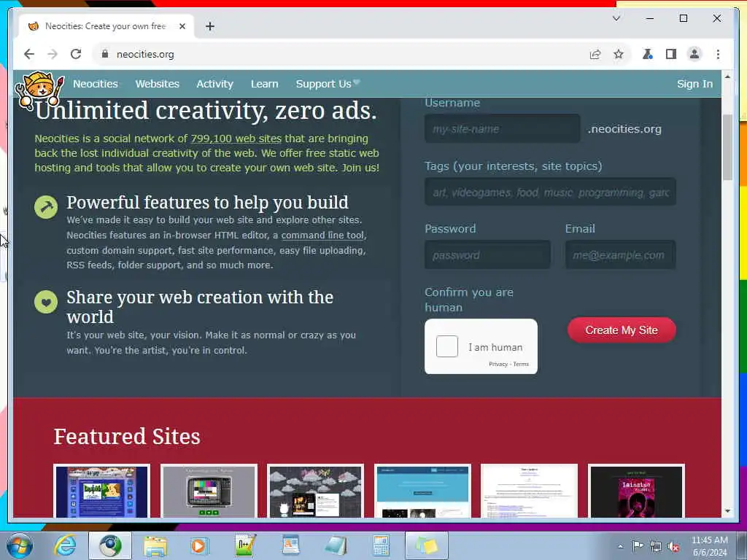
Task: Open the dark pink featured site thumbnail
Action: click(636, 491)
